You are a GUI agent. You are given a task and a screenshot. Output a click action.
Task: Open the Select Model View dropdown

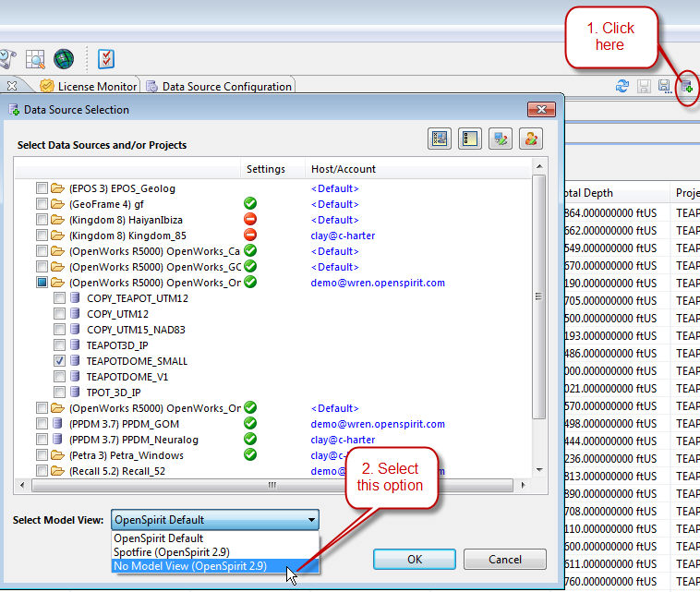point(215,520)
